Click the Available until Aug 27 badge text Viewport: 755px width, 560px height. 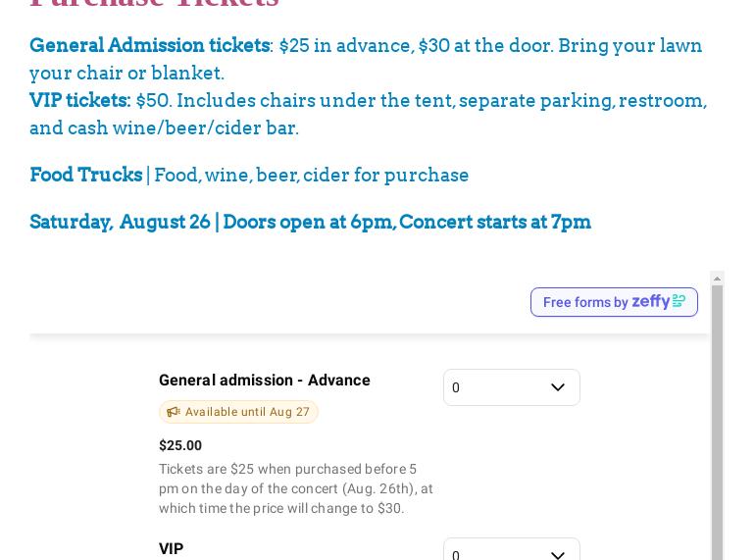tap(247, 412)
